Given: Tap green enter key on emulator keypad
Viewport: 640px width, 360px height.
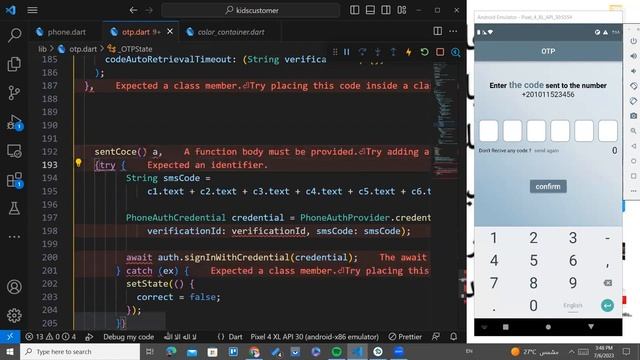Looking at the screenshot, I should 607,305.
